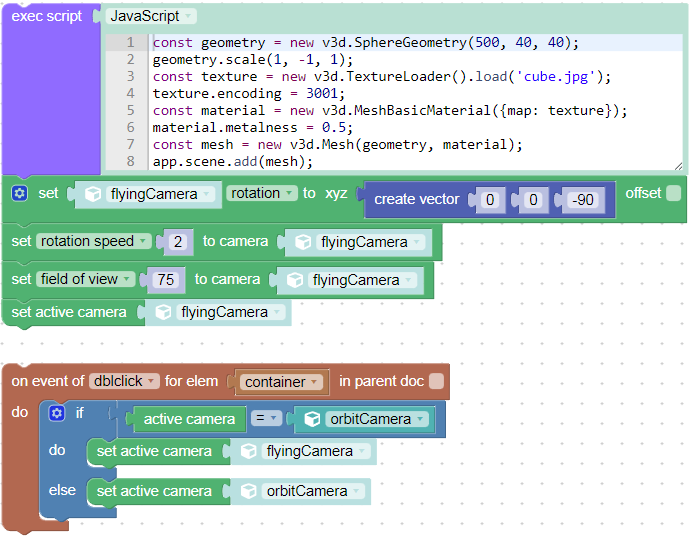The width and height of the screenshot is (693, 537).
Task: Open the container element dropdown
Action: (x=282, y=382)
